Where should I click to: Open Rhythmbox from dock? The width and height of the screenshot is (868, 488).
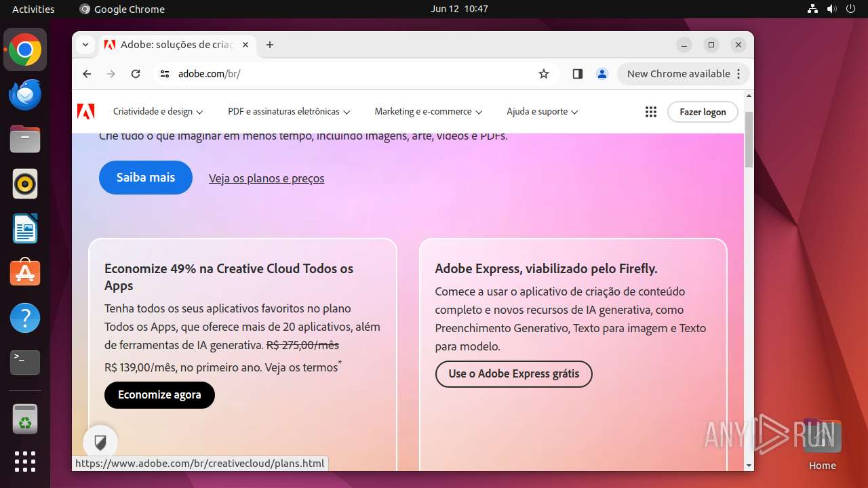25,184
